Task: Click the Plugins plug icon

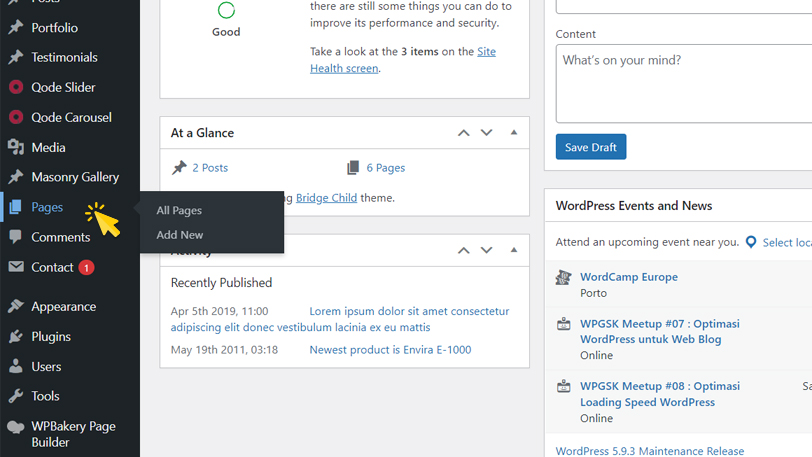Action: [x=15, y=337]
